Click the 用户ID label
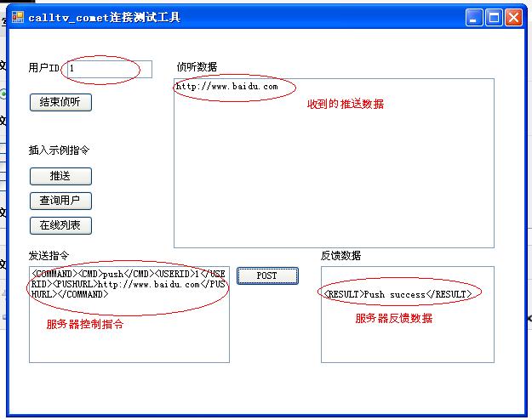 [44, 68]
